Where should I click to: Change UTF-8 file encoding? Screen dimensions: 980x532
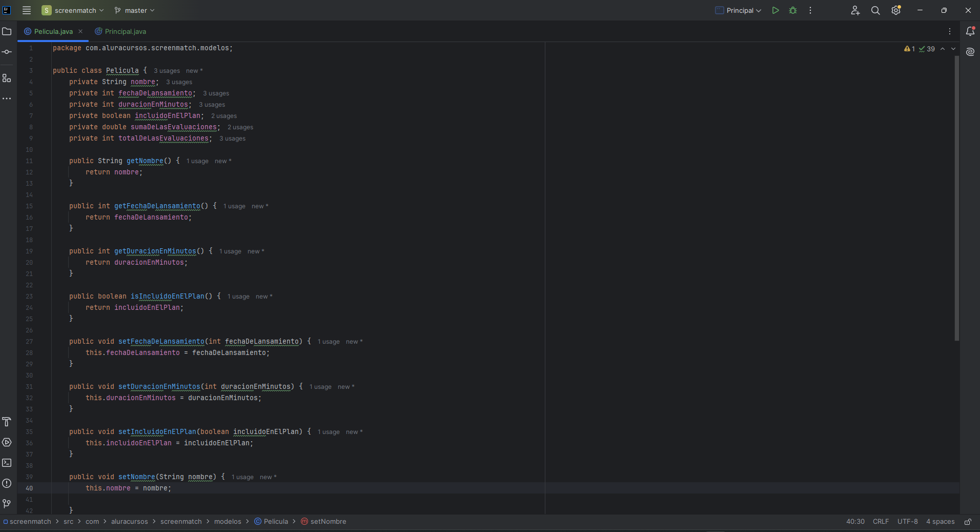(907, 522)
